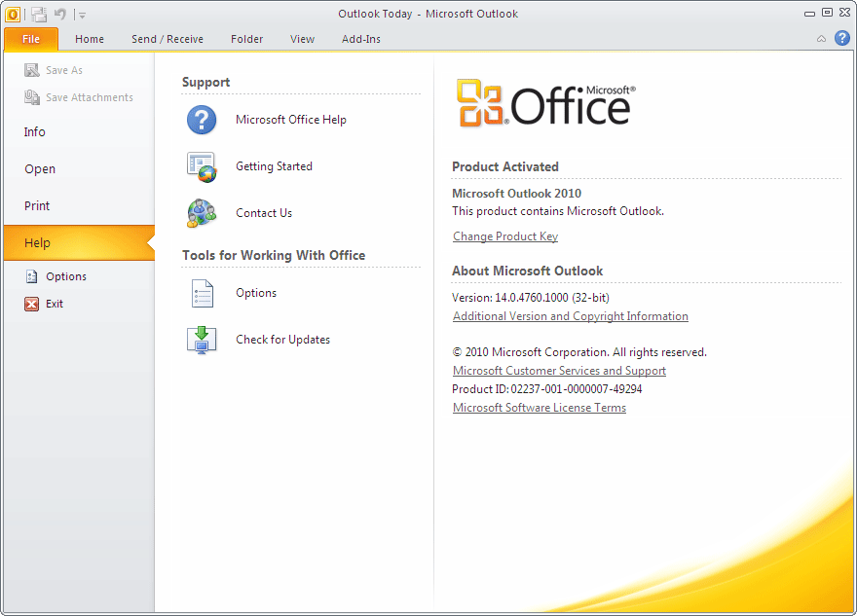Viewport: 857px width, 616px height.
Task: Click the Microsoft Office Help question icon
Action: [202, 120]
